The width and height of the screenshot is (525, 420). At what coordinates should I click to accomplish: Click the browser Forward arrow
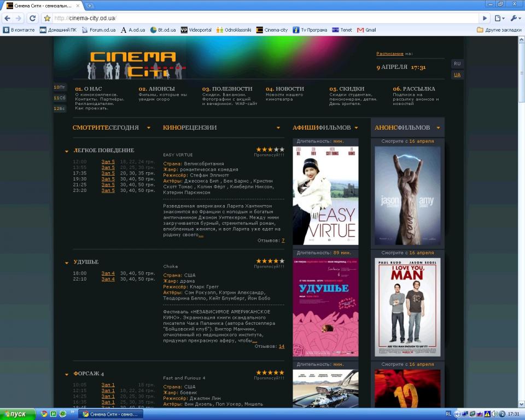click(x=19, y=18)
